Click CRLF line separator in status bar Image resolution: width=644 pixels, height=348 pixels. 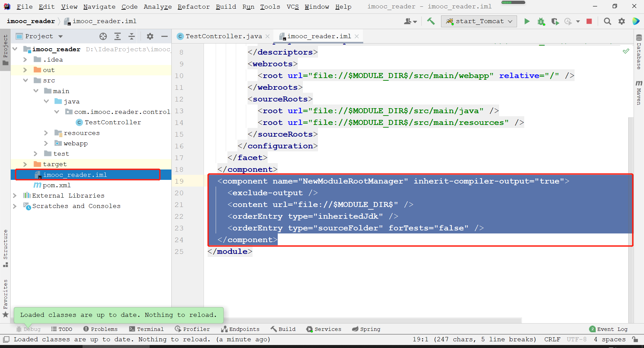[552, 339]
